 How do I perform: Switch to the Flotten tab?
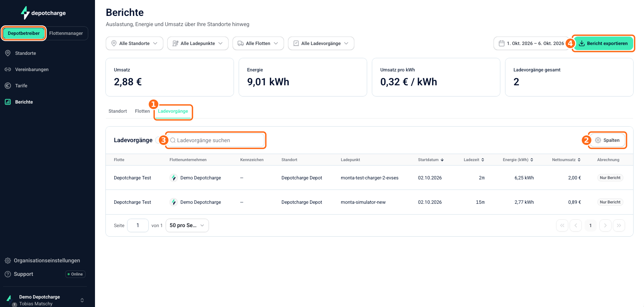click(142, 111)
